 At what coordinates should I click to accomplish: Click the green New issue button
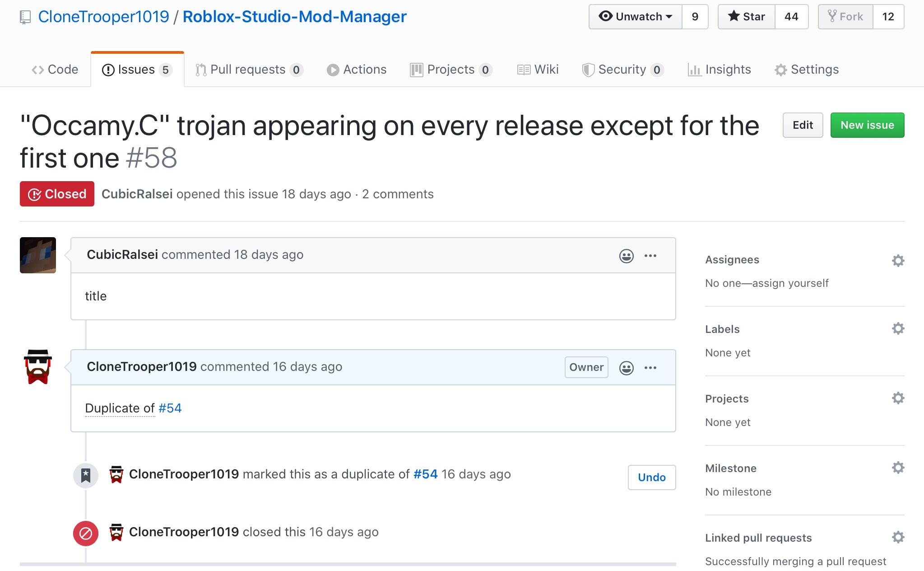click(867, 125)
